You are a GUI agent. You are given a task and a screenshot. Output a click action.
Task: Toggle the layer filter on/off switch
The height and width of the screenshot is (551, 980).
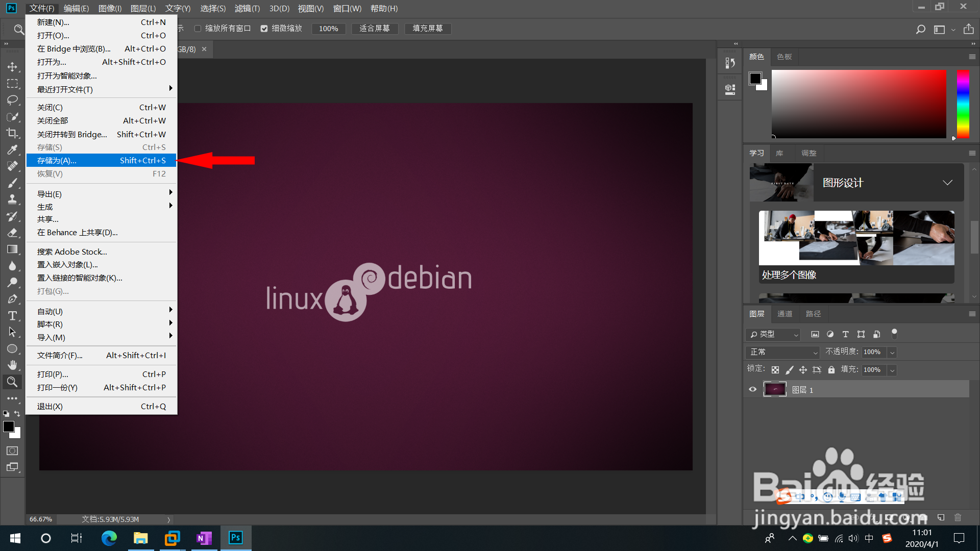(894, 334)
